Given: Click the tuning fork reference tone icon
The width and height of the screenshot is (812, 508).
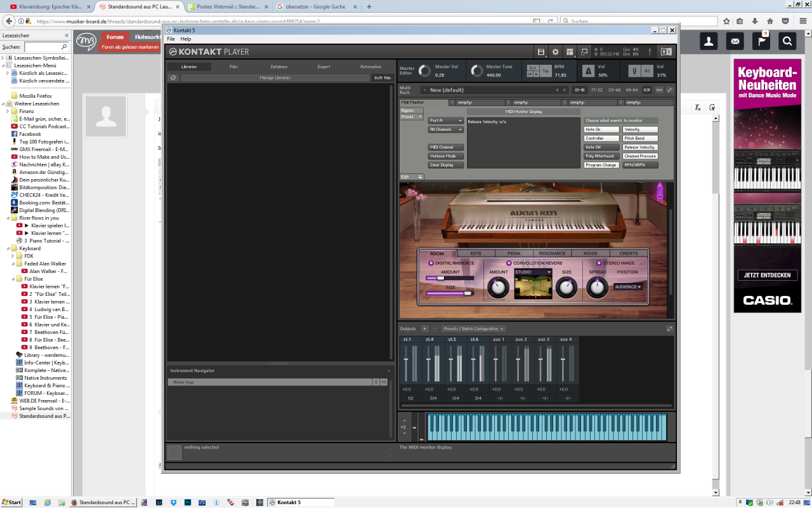Looking at the screenshot, I should point(634,70).
